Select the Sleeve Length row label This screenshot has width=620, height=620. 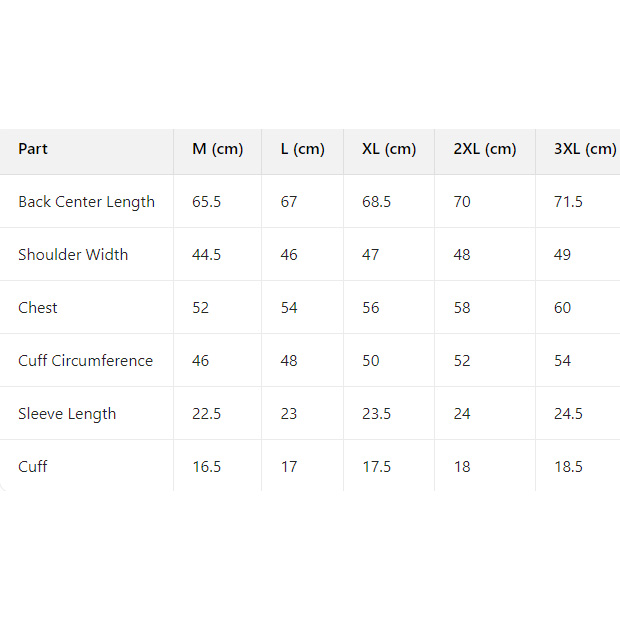click(x=67, y=414)
